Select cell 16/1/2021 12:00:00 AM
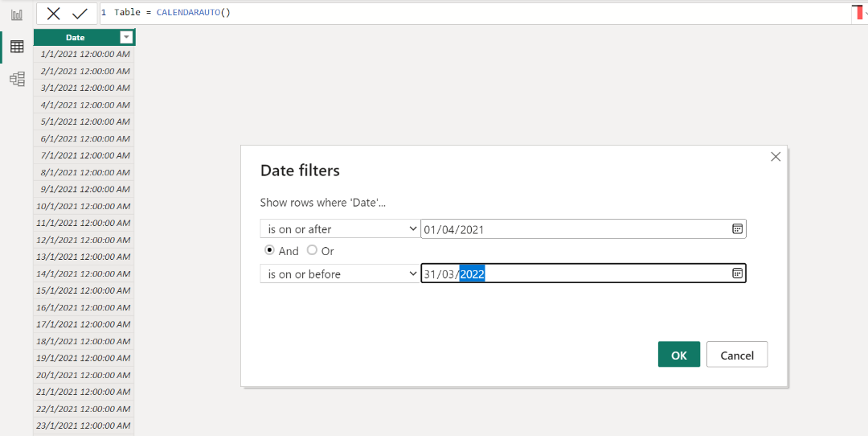Image resolution: width=868 pixels, height=436 pixels. [x=84, y=307]
